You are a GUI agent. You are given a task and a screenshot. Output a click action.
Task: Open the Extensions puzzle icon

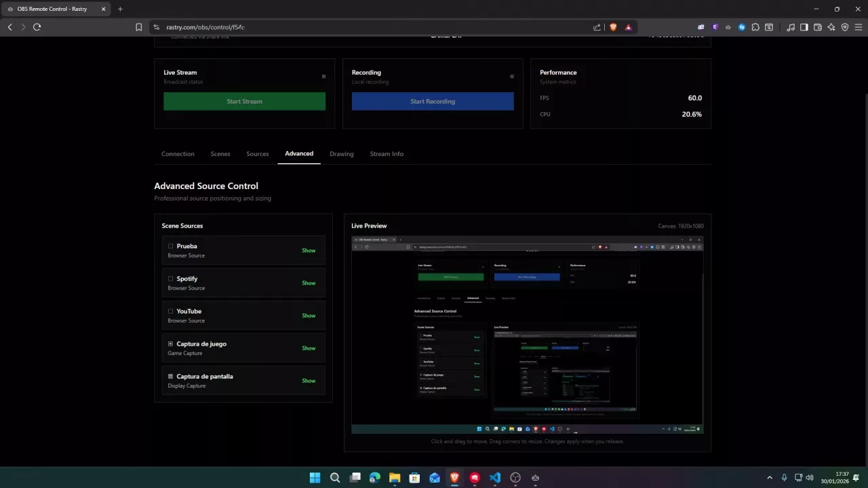755,27
